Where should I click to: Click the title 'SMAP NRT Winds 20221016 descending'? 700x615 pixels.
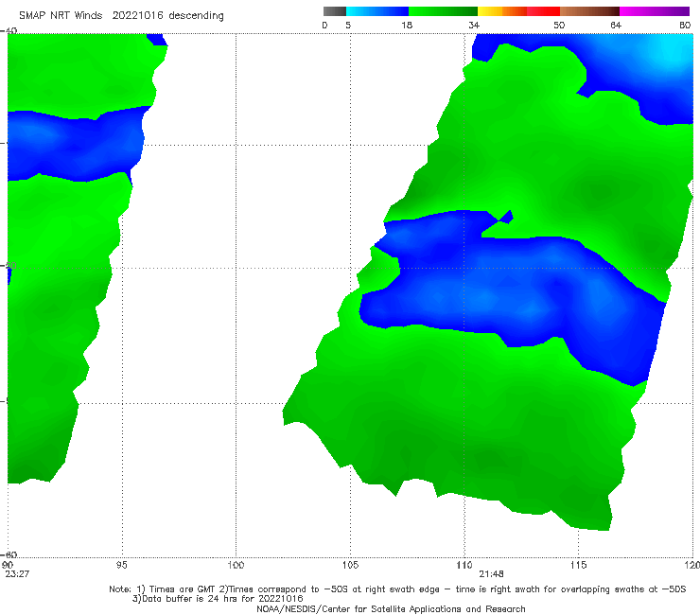121,16
